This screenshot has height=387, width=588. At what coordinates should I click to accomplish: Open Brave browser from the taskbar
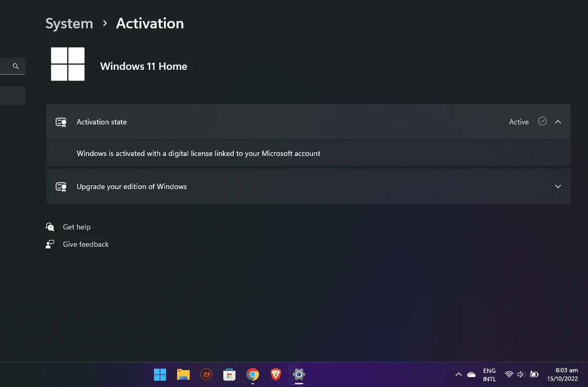[276, 374]
